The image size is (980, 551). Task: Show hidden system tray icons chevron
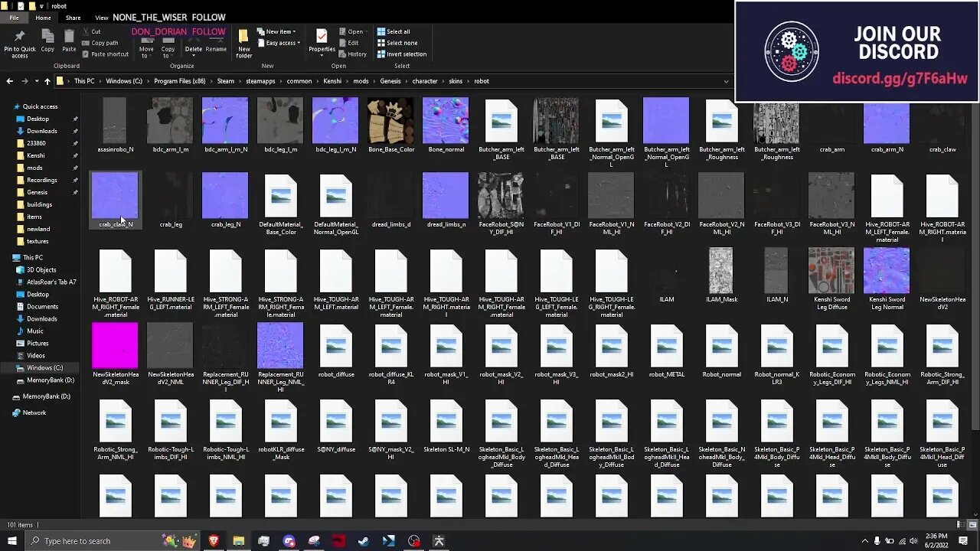(865, 541)
